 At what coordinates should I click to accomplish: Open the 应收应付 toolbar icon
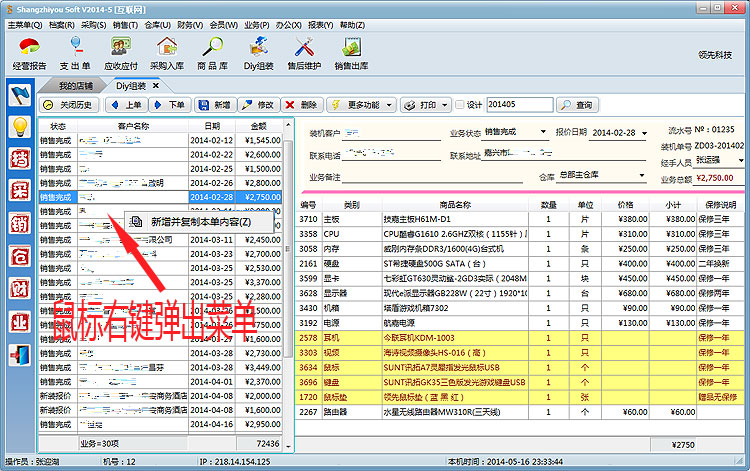(121, 53)
